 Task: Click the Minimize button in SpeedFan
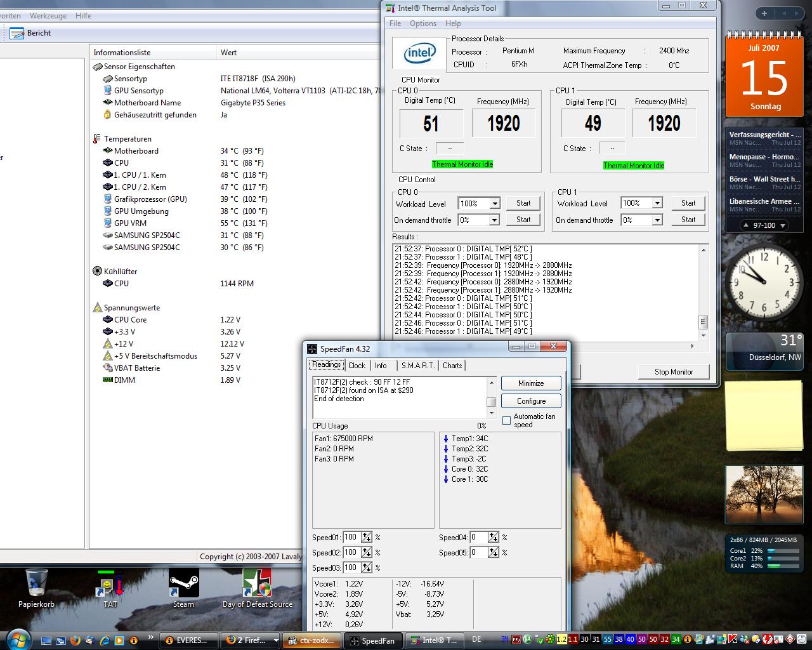tap(531, 383)
